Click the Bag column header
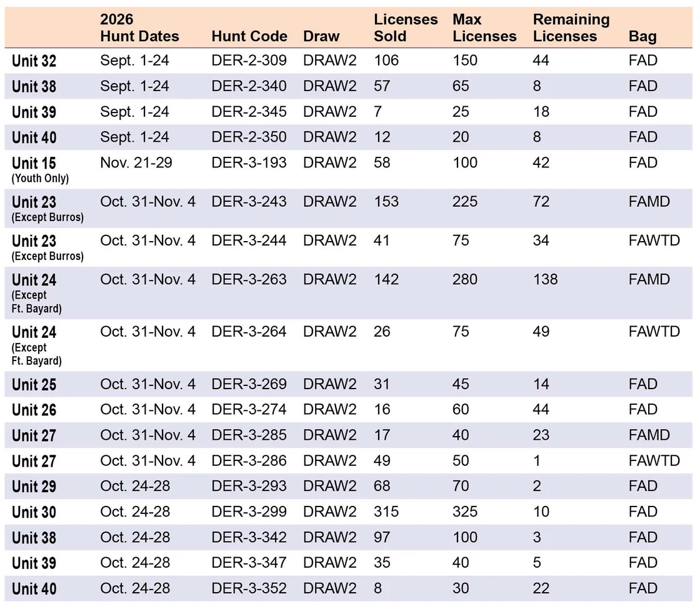The width and height of the screenshot is (700, 609). [x=642, y=36]
